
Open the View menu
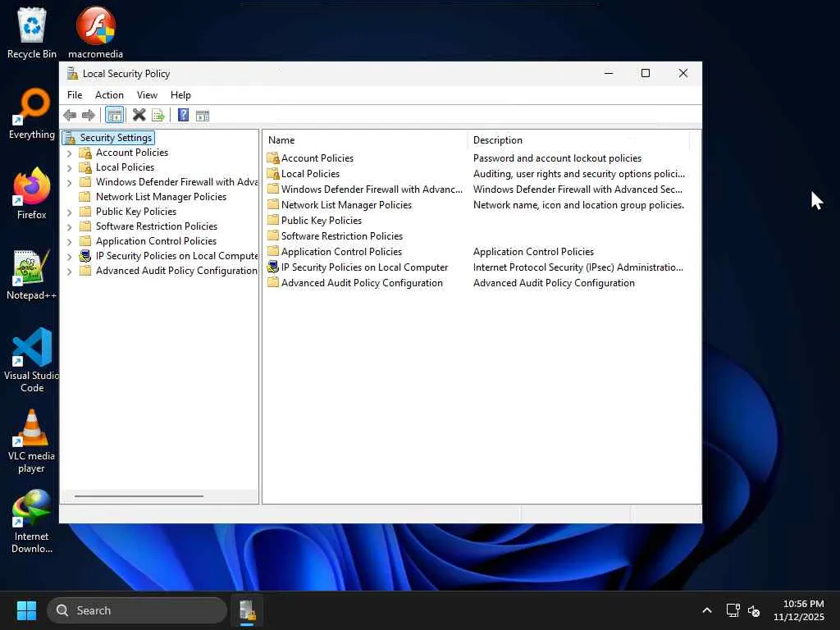click(147, 95)
